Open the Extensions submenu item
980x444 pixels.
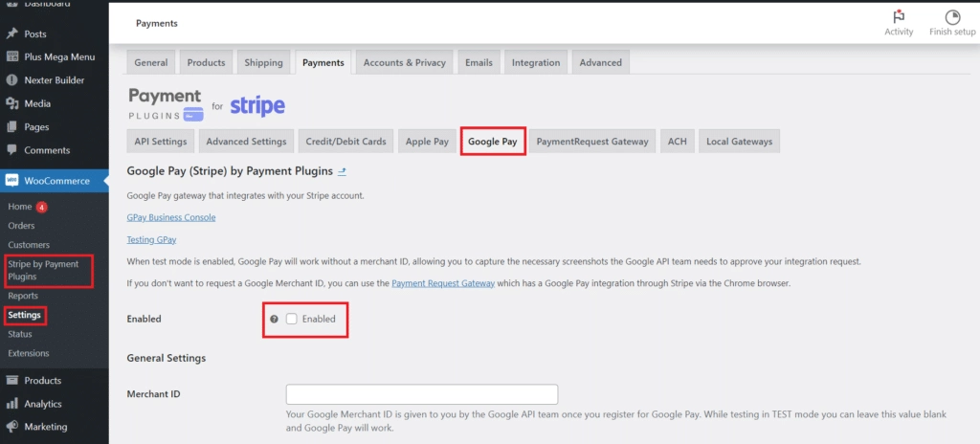click(28, 353)
